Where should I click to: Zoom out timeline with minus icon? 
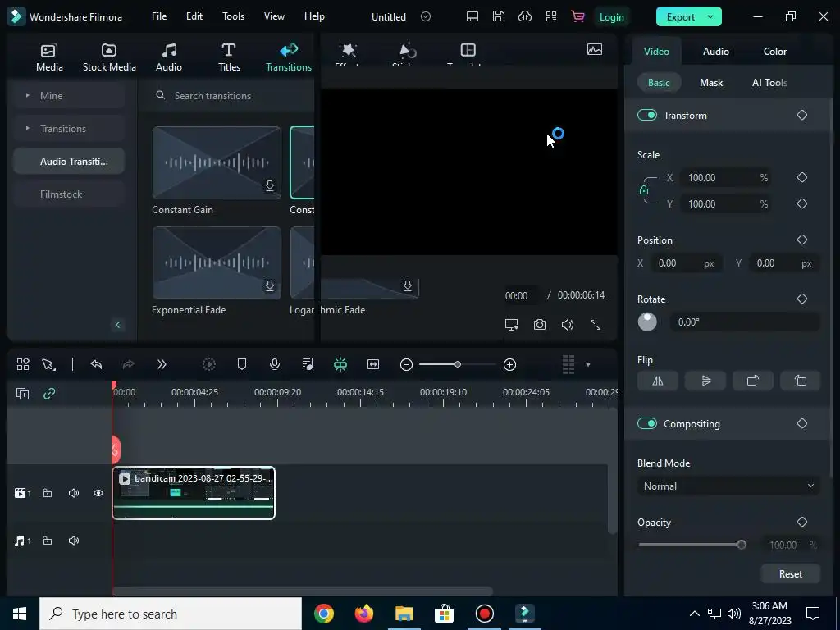click(406, 365)
